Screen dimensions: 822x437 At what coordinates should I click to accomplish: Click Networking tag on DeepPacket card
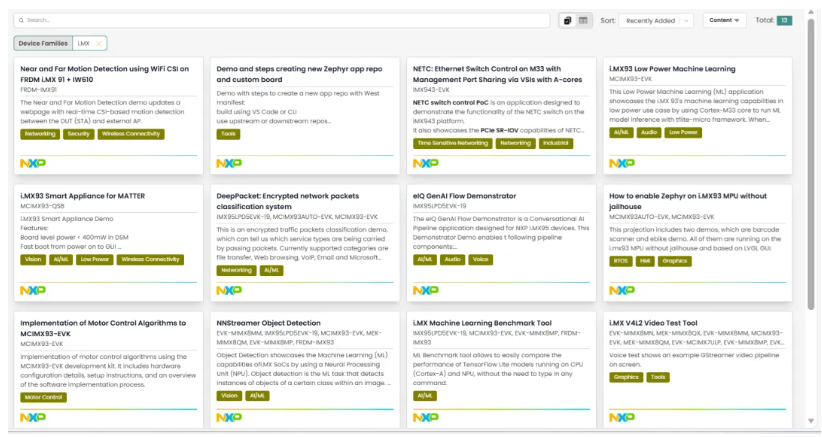(x=236, y=271)
